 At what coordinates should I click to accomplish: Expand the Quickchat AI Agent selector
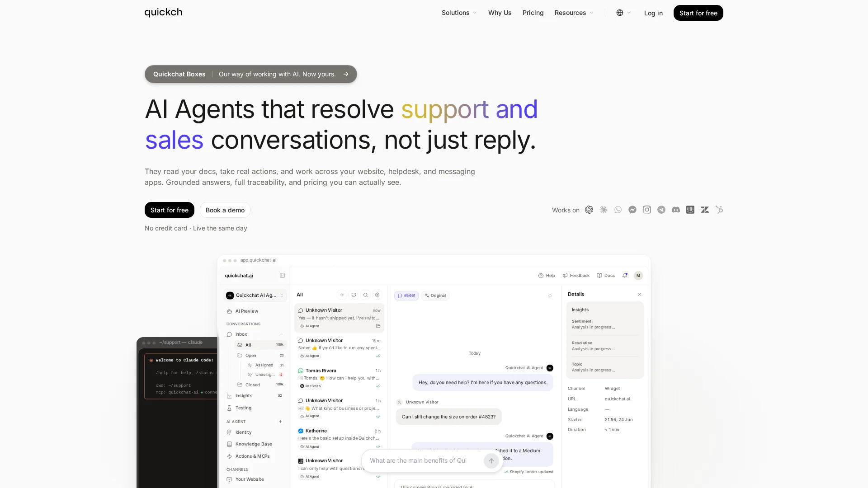coord(255,296)
